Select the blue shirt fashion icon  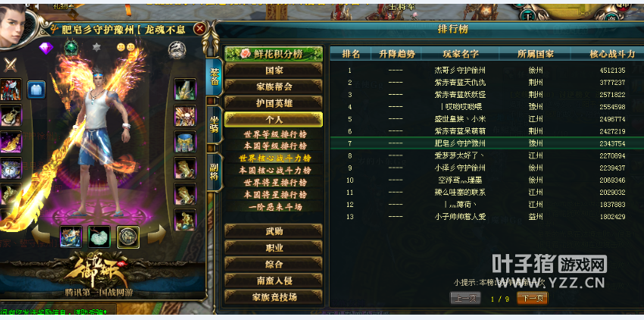(x=36, y=89)
